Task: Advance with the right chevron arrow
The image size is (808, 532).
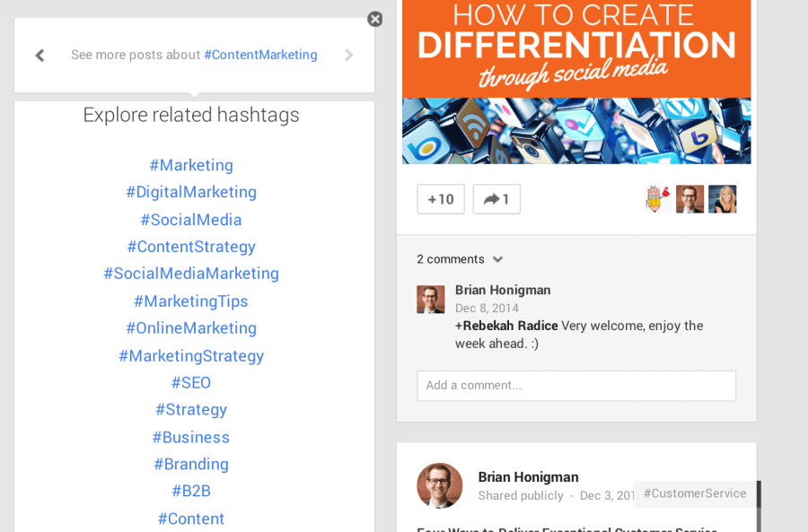Action: click(x=348, y=55)
